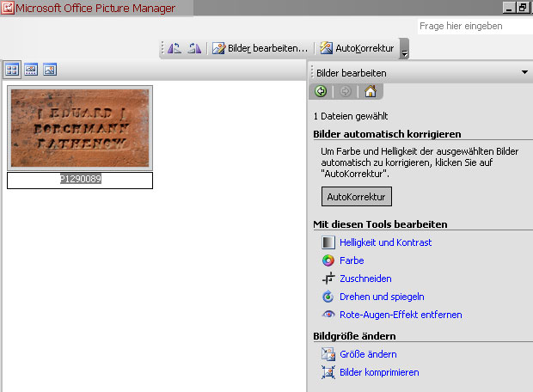Image resolution: width=533 pixels, height=392 pixels.
Task: Click Bilder bearbeiten... in the toolbar
Action: tap(260, 48)
